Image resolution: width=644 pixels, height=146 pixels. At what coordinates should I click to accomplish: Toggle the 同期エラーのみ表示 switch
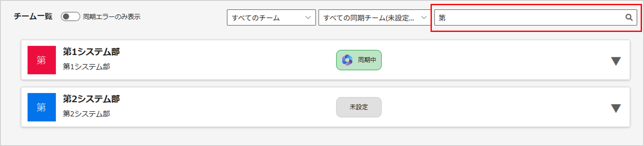coord(70,17)
